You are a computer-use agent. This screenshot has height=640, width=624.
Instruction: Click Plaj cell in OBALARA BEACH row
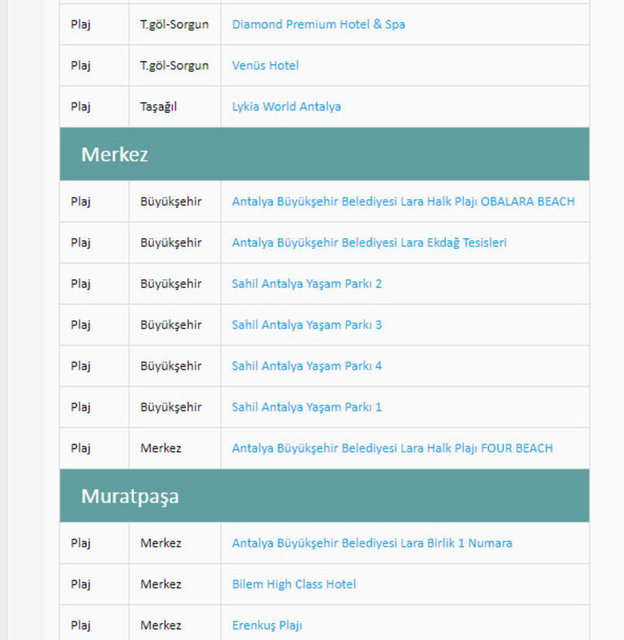[x=81, y=201]
